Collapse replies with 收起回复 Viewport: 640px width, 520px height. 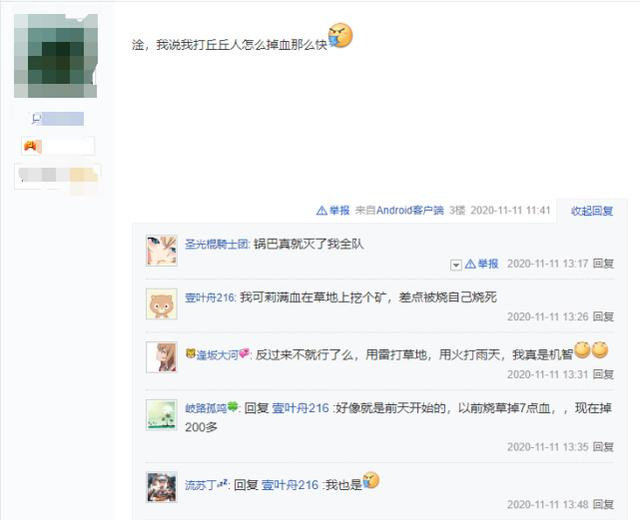click(x=592, y=211)
